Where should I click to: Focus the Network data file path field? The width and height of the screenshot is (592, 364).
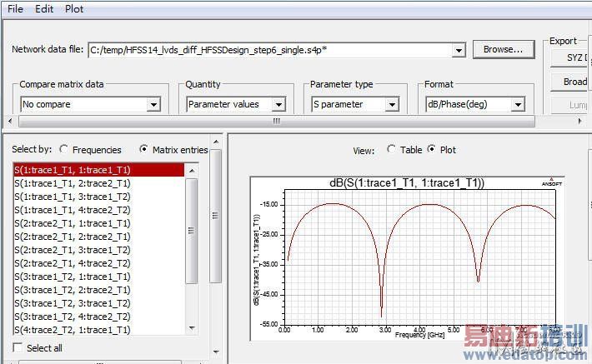270,50
